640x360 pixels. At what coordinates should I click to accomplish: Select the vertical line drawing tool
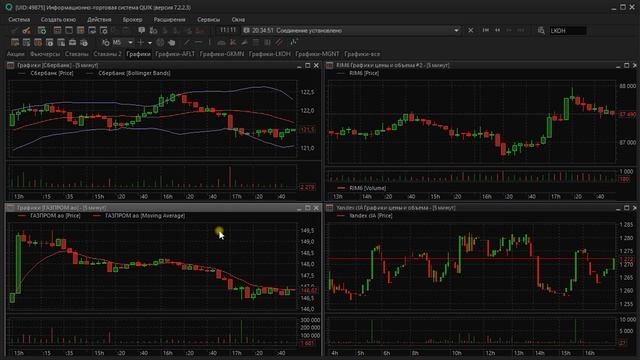[209, 42]
